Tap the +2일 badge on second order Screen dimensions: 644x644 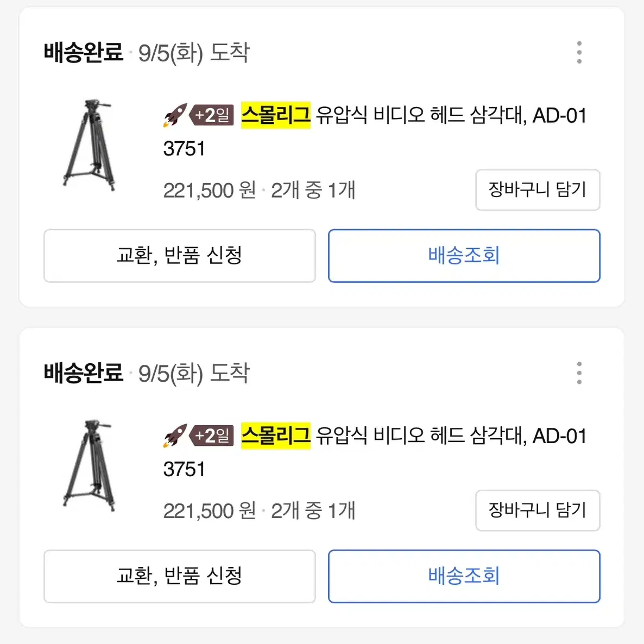click(x=212, y=435)
